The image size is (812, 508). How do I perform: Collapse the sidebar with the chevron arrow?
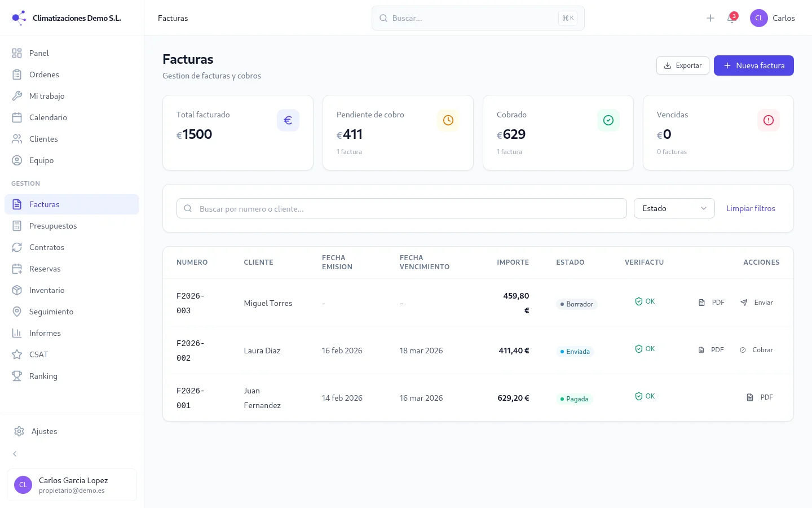(x=15, y=454)
